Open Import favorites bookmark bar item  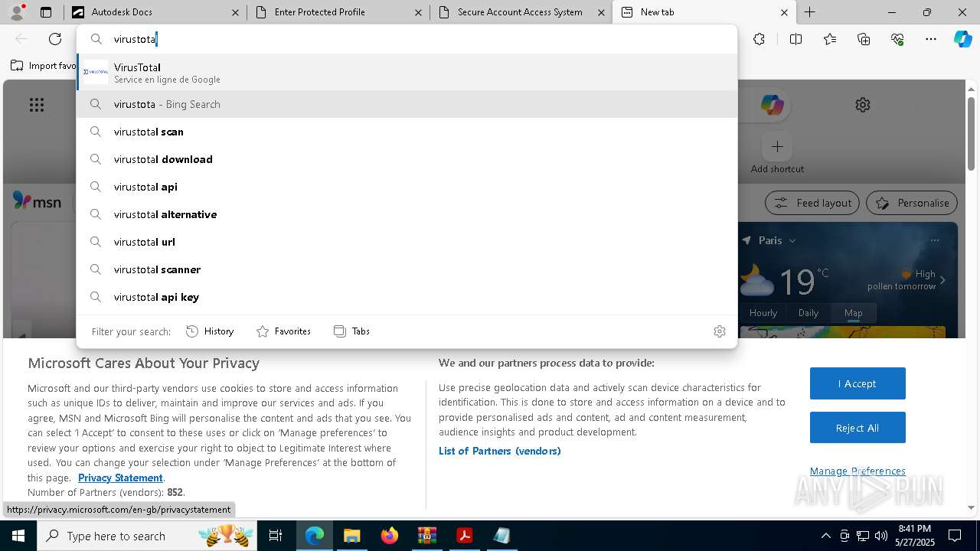click(44, 66)
